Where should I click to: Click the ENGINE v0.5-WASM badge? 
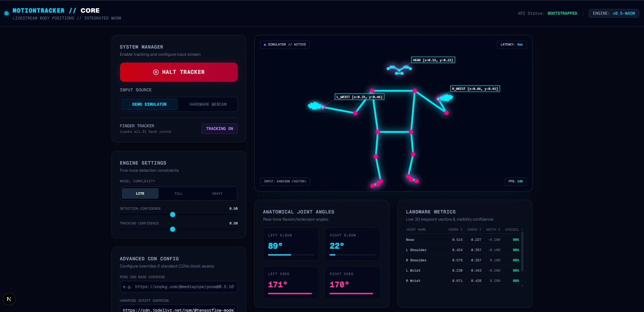coord(614,13)
